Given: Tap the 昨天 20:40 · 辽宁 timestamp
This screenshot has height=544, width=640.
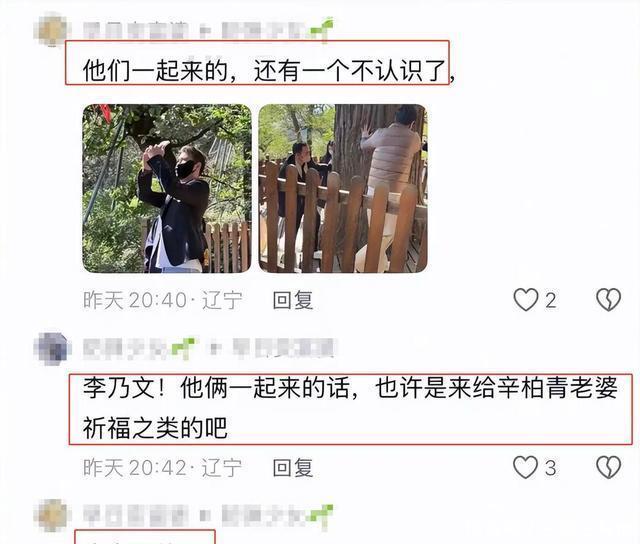Looking at the screenshot, I should (163, 300).
